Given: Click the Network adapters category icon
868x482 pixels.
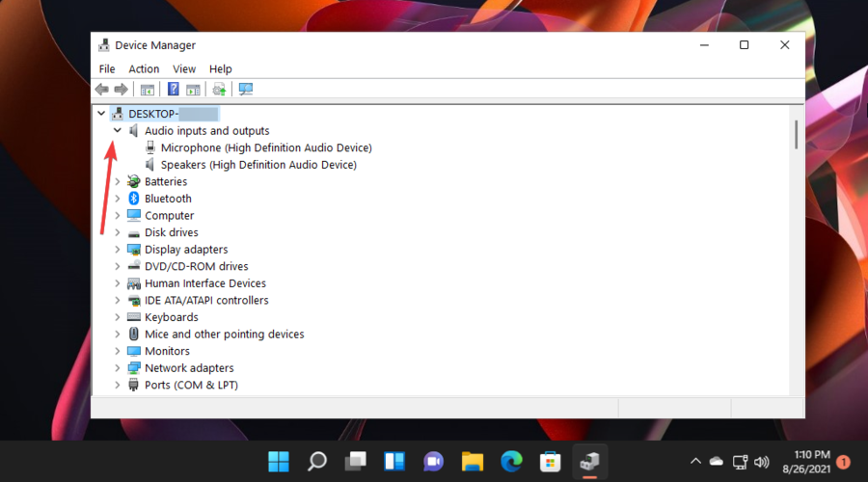Looking at the screenshot, I should [133, 368].
